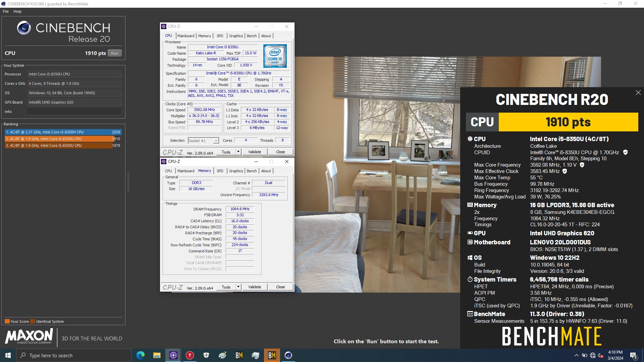The width and height of the screenshot is (644, 362).
Task: Select the i5-8350U ranking entry scoring 1910
Action: click(63, 139)
